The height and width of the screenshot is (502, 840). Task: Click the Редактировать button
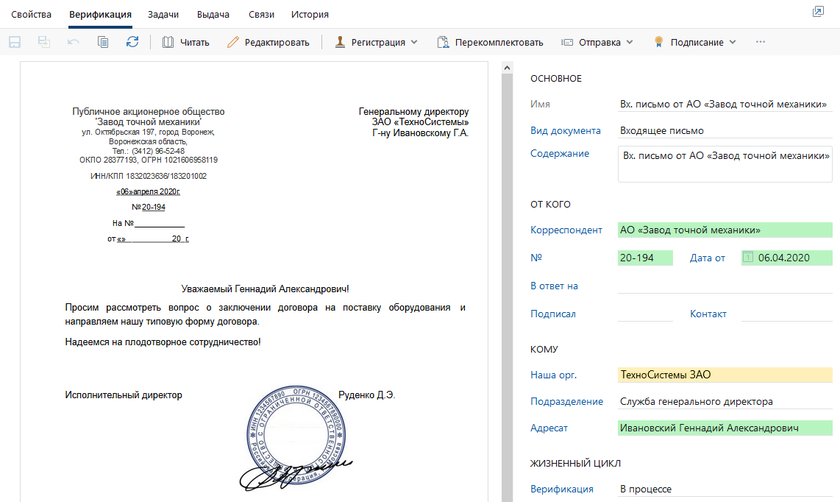click(268, 42)
